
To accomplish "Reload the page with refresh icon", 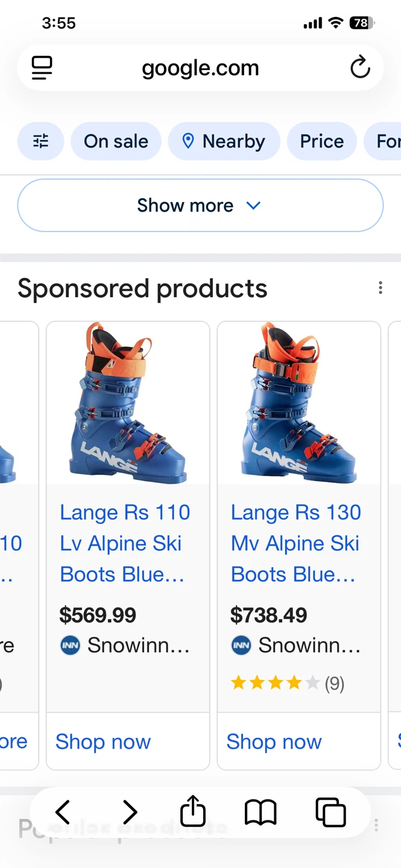I will (360, 68).
